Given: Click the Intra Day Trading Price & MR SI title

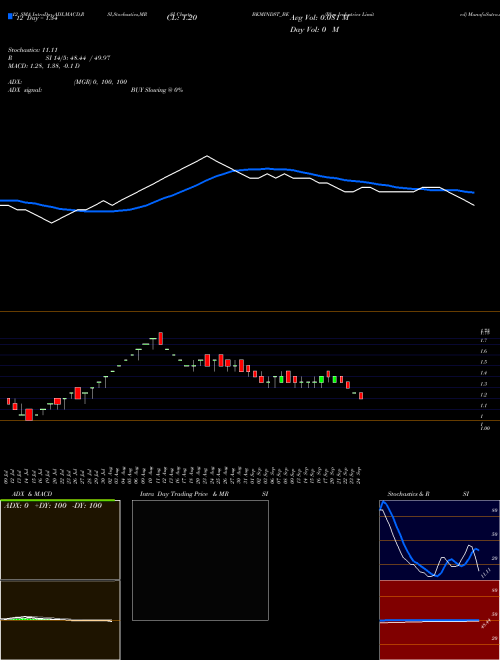Looking at the screenshot, I should point(204,494).
